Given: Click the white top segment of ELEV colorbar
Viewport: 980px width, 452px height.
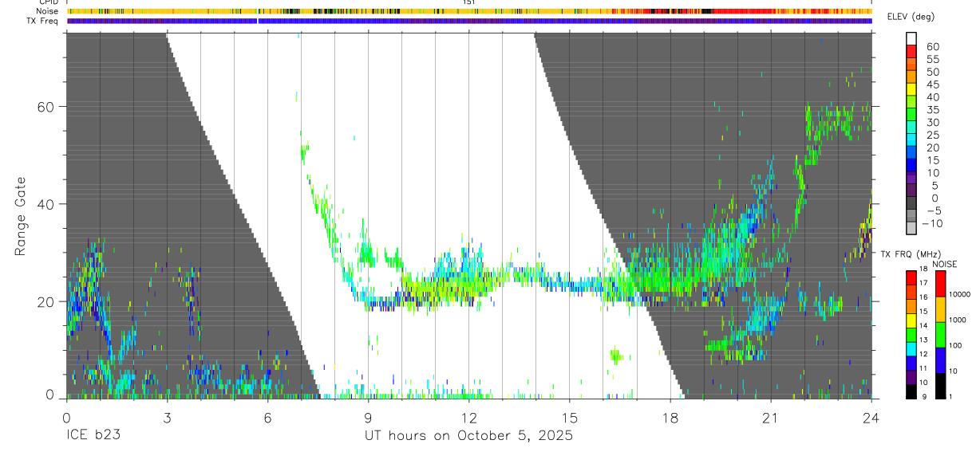Looking at the screenshot, I should (x=911, y=38).
